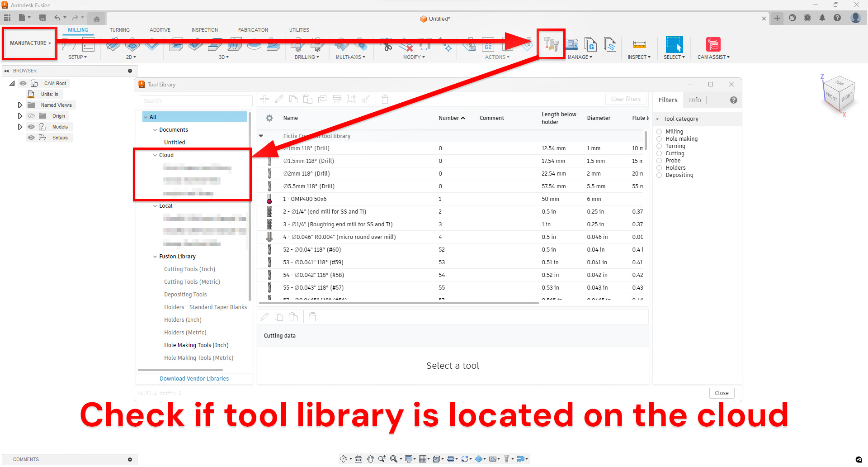This screenshot has width=868, height=467.
Task: Click the delete trash icon in Tool Library toolbar
Action: click(385, 99)
